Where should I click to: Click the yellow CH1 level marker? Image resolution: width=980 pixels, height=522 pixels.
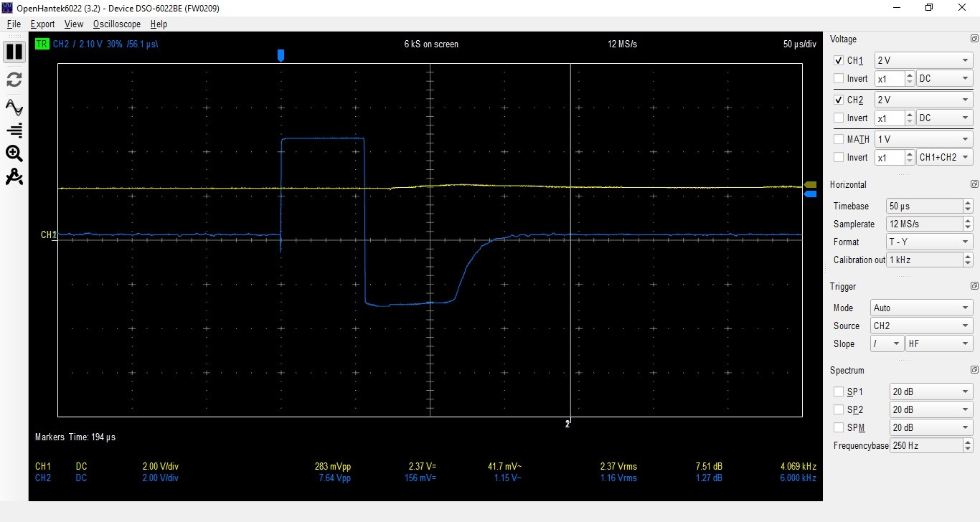pyautogui.click(x=810, y=185)
